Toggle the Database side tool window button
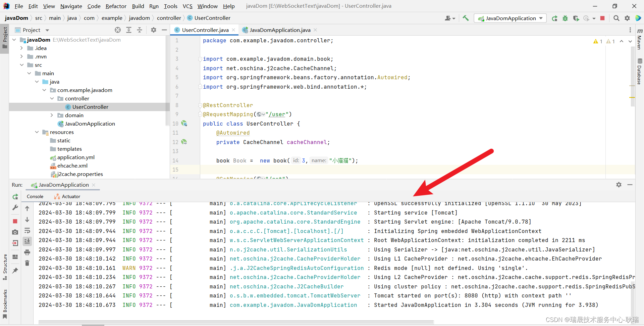Viewport: 644px width, 326px height. point(639,71)
